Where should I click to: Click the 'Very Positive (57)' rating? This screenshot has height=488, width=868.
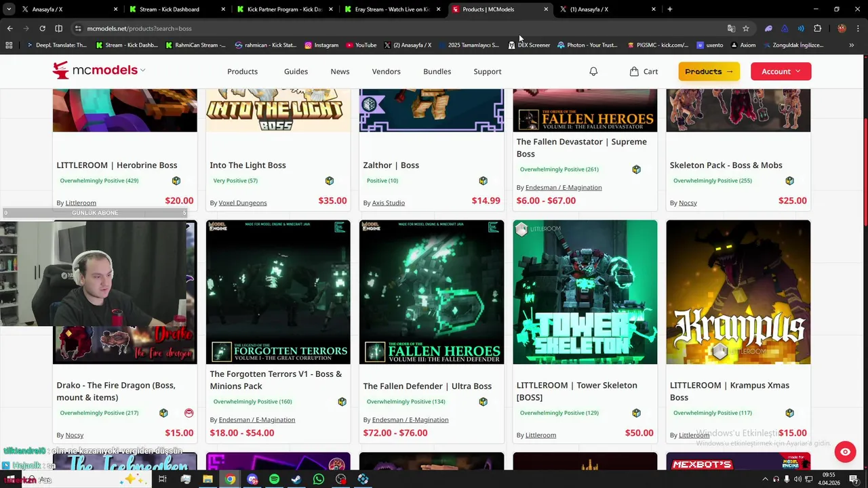point(235,181)
